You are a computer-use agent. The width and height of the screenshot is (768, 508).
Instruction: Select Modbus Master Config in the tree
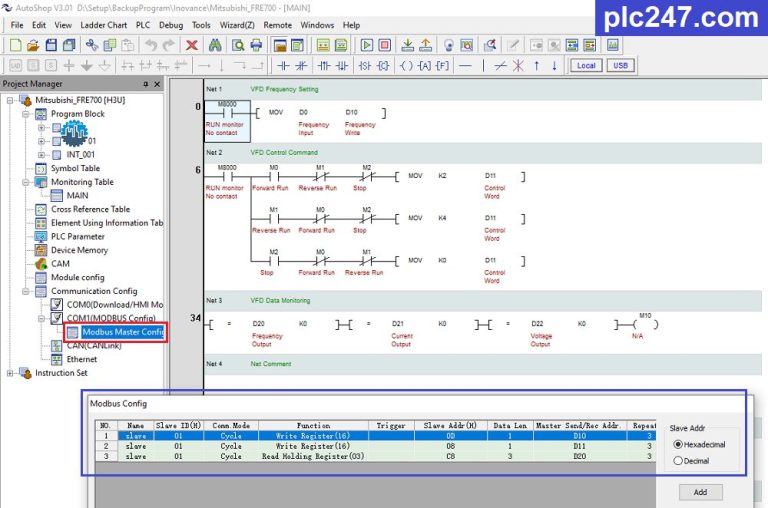point(122,332)
